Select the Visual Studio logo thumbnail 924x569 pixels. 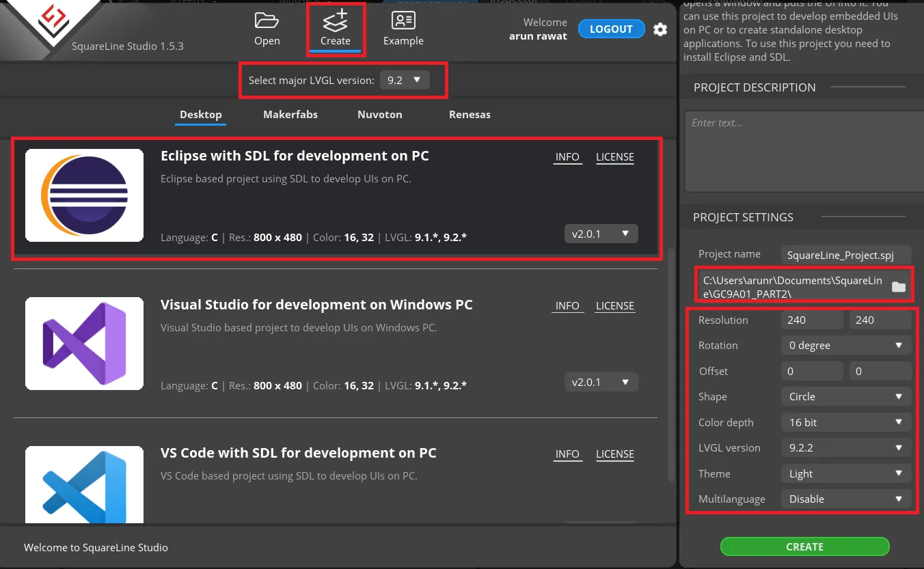(x=85, y=344)
